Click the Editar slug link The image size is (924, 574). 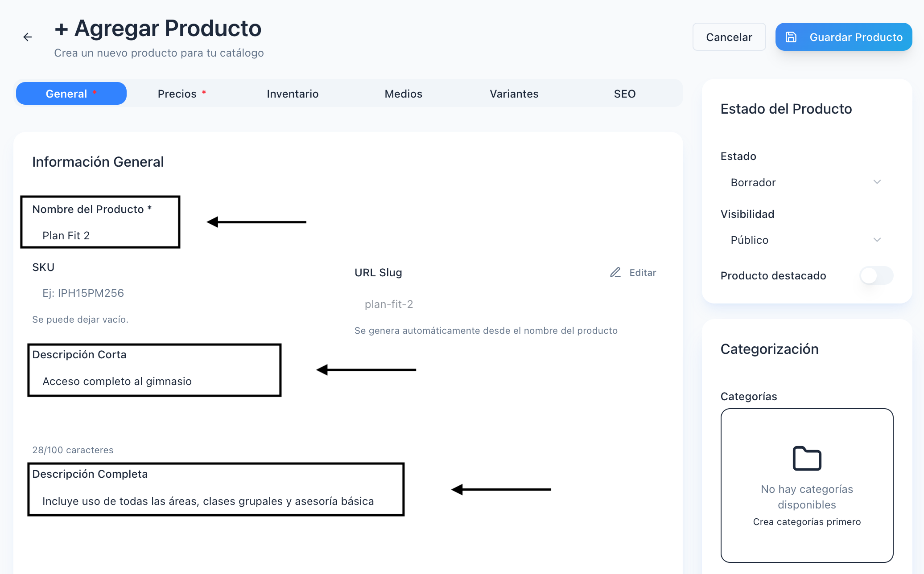642,272
